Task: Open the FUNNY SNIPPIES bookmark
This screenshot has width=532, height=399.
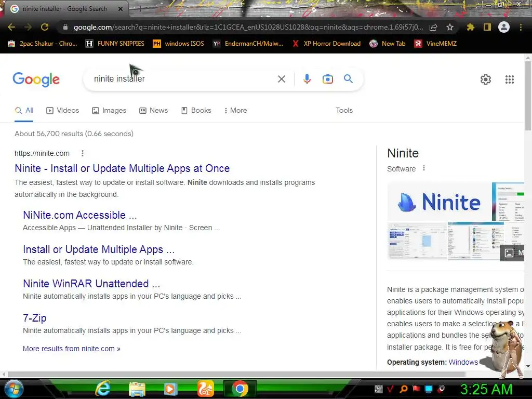Action: click(115, 44)
